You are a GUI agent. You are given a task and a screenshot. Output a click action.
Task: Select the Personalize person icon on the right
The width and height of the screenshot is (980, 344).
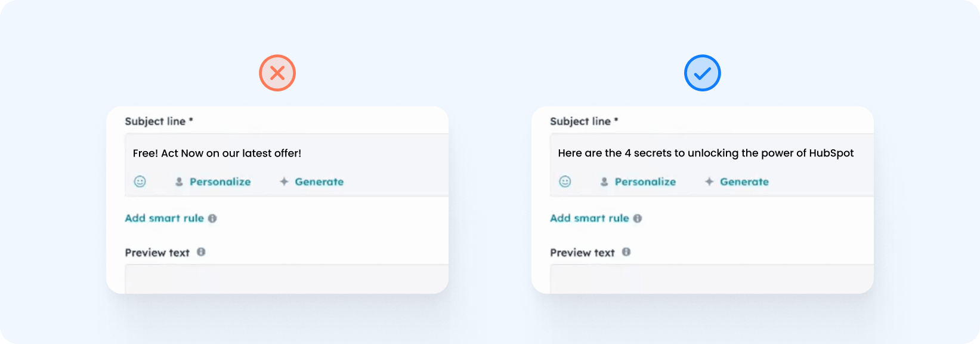click(604, 181)
